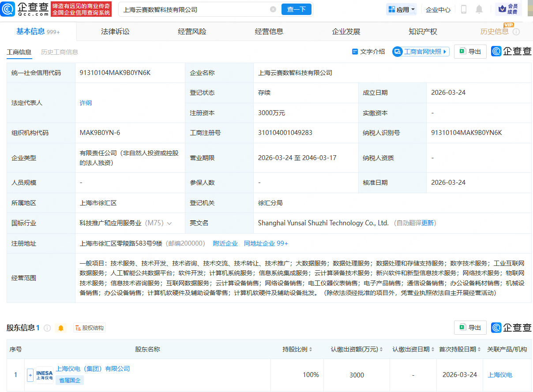Open legal representative 许纲 profile link
The width and height of the screenshot is (533, 392).
[86, 102]
